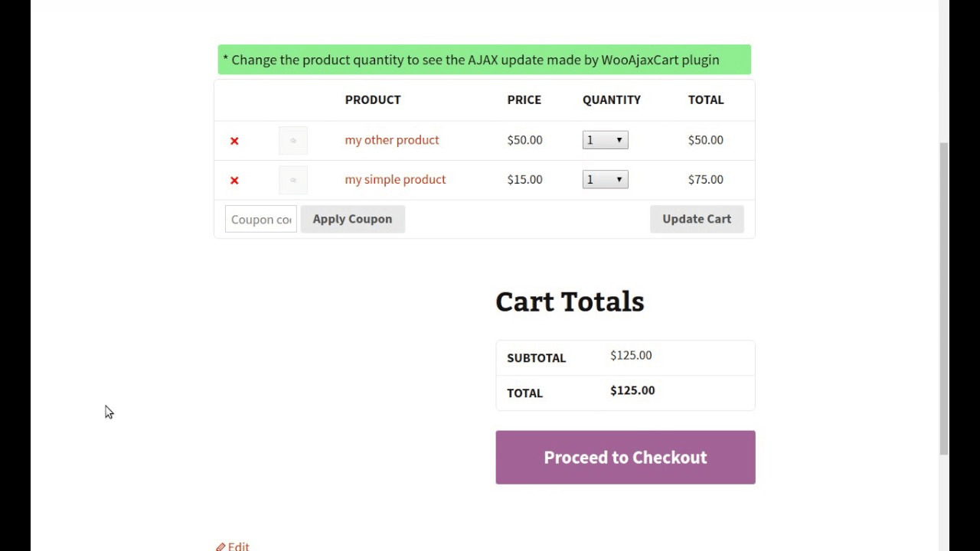Proceed to Checkout
Image resolution: width=980 pixels, height=551 pixels.
point(625,457)
